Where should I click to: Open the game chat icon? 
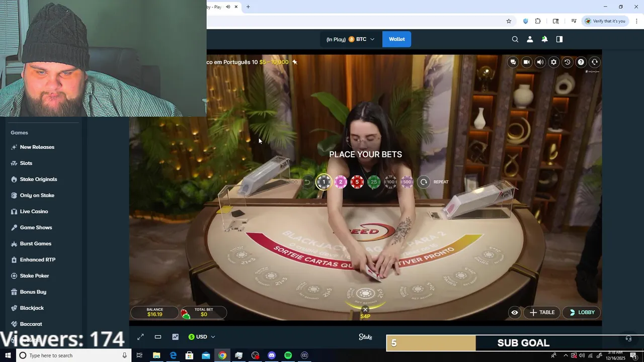pyautogui.click(x=513, y=62)
